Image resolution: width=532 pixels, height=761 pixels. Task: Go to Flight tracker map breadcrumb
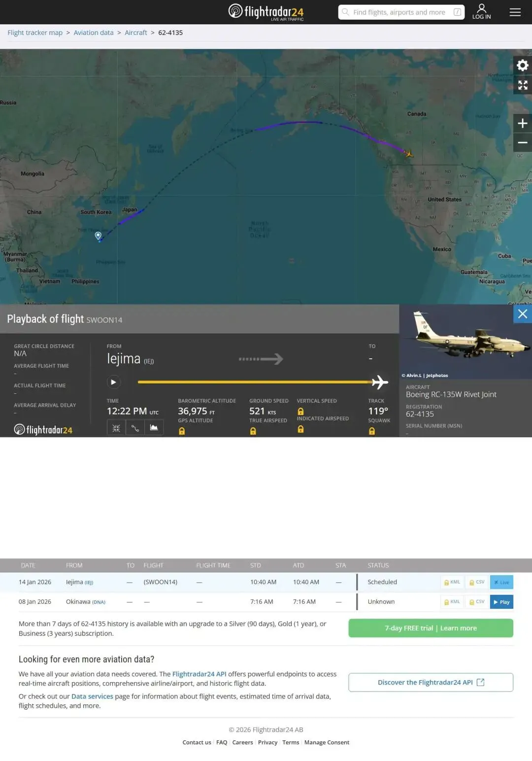click(35, 33)
